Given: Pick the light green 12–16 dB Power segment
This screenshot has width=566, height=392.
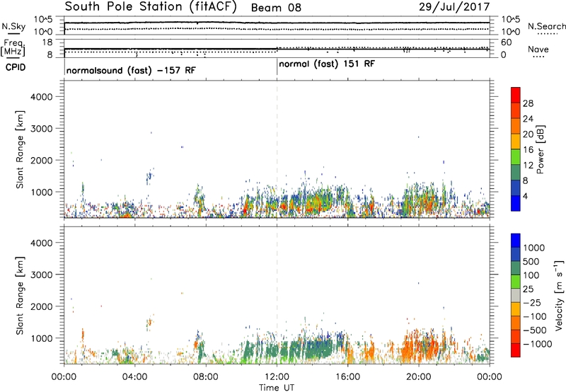Looking at the screenshot, I should pos(516,156).
